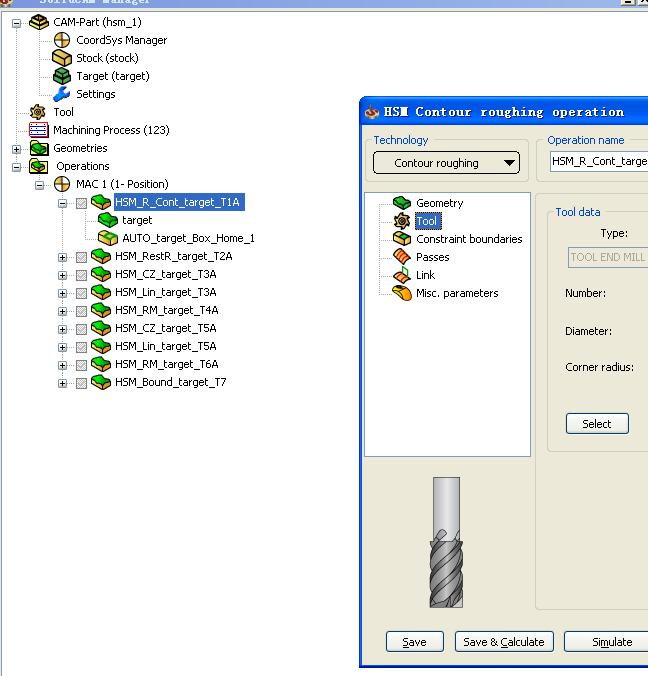Image resolution: width=648 pixels, height=676 pixels.
Task: Open the Link label in the dialog tree
Action: pyautogui.click(x=426, y=275)
